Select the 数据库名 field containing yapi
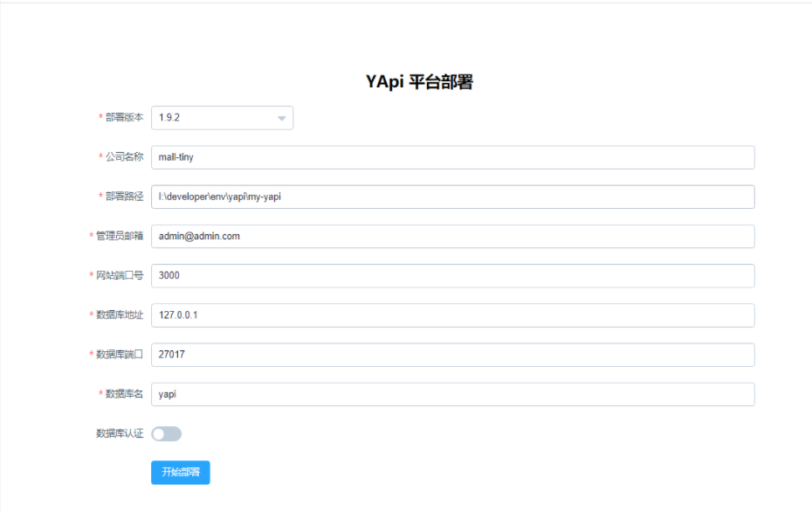 pos(452,394)
